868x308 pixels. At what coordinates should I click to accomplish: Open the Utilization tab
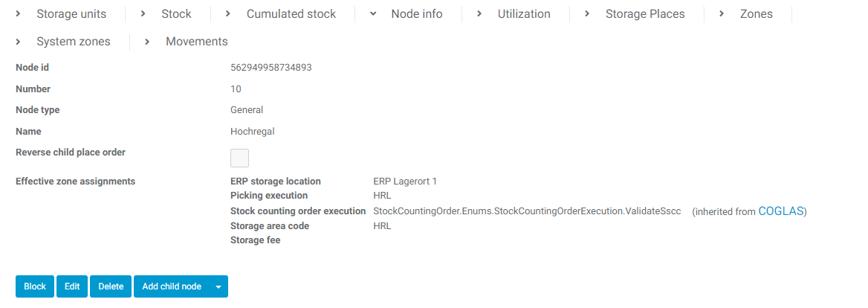point(524,14)
